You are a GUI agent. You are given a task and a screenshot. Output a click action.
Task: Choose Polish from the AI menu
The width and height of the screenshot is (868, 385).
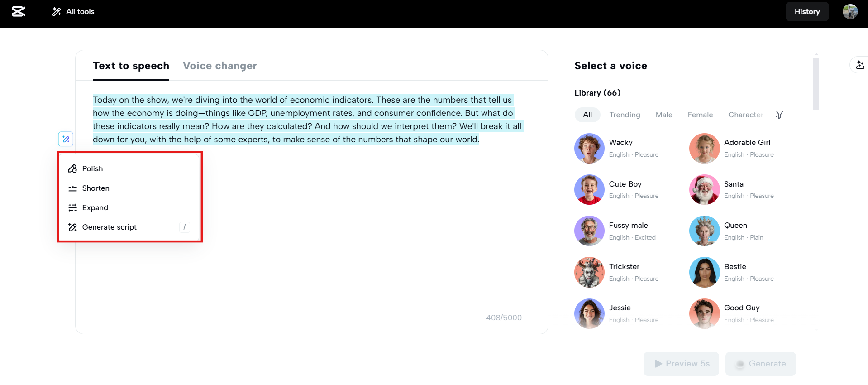coord(92,168)
